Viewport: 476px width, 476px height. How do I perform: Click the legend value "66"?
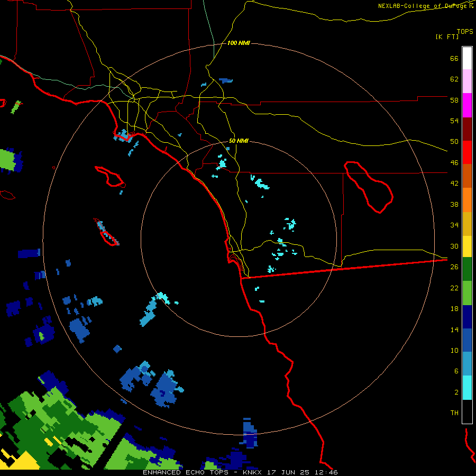pyautogui.click(x=454, y=59)
